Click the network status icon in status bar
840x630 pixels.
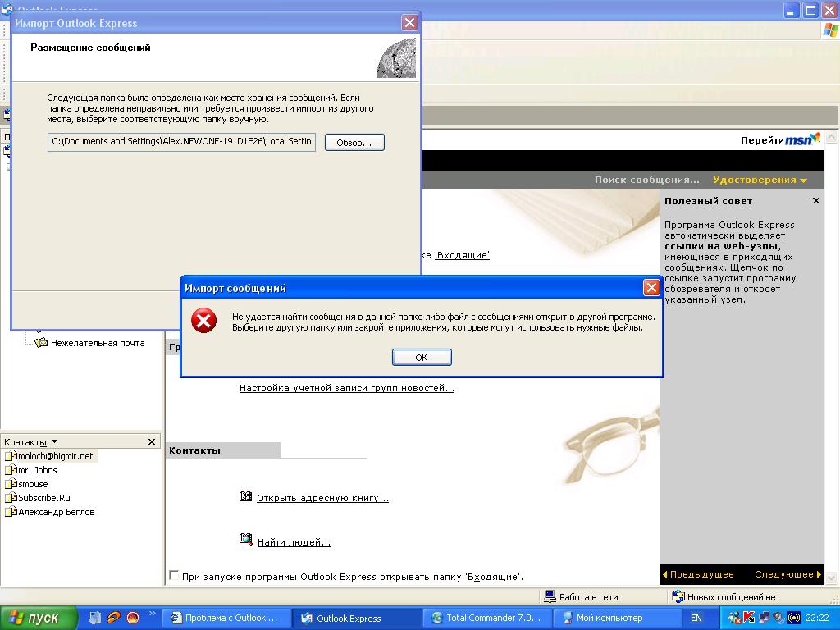point(550,597)
